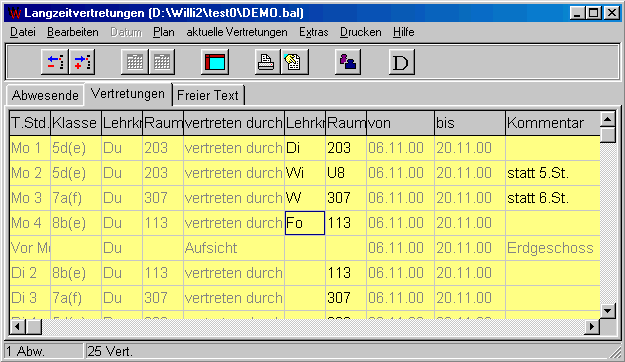Select substitute teacher cell 'Wi' in Mo 2 row

tap(305, 173)
